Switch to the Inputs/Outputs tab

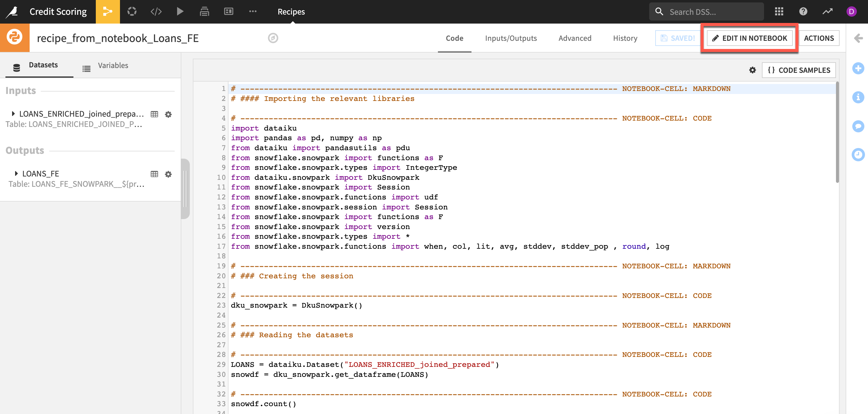510,38
